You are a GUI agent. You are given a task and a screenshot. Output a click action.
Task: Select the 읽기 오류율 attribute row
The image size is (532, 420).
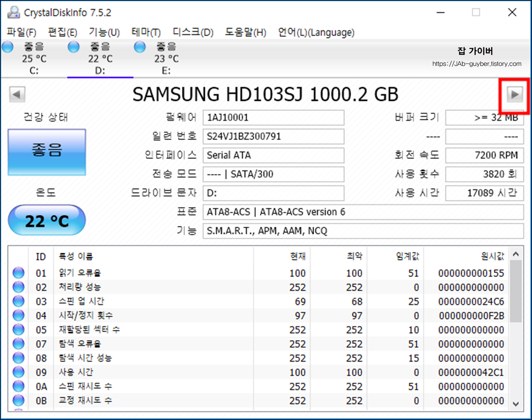(259, 273)
